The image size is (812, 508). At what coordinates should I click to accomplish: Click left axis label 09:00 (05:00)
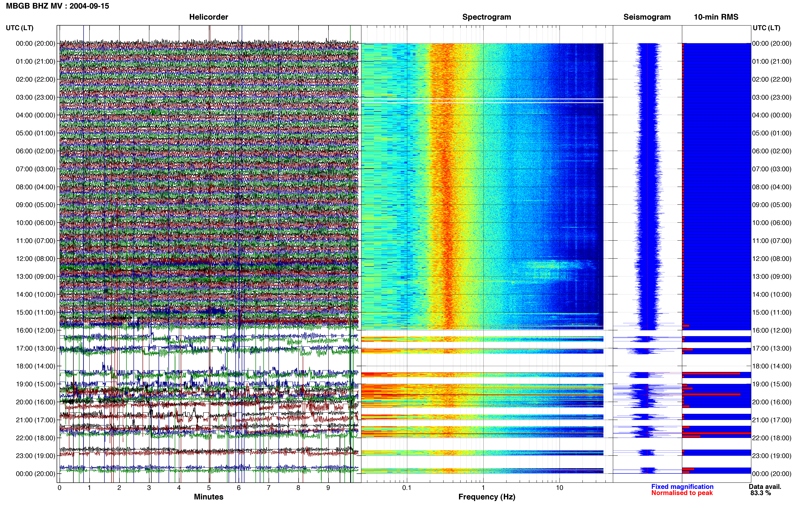pyautogui.click(x=36, y=205)
